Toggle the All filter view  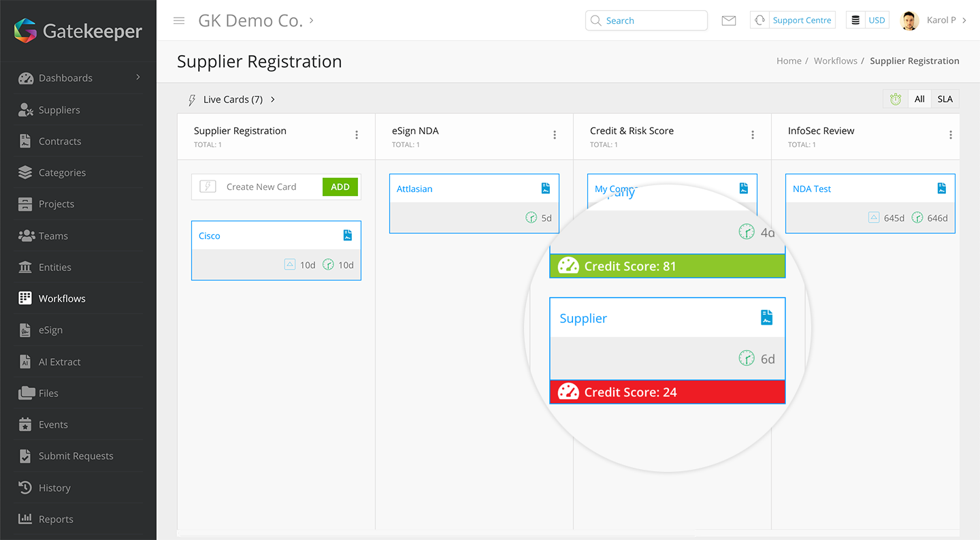click(x=919, y=99)
